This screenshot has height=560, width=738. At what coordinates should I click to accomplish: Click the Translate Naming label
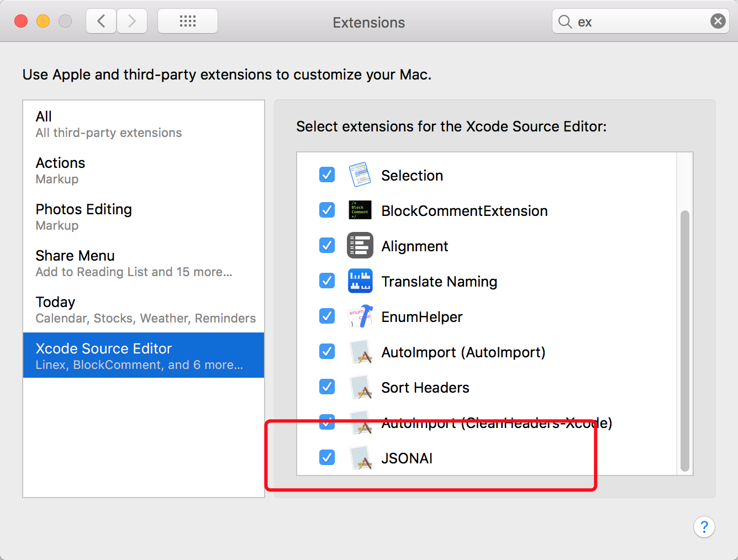pos(439,282)
